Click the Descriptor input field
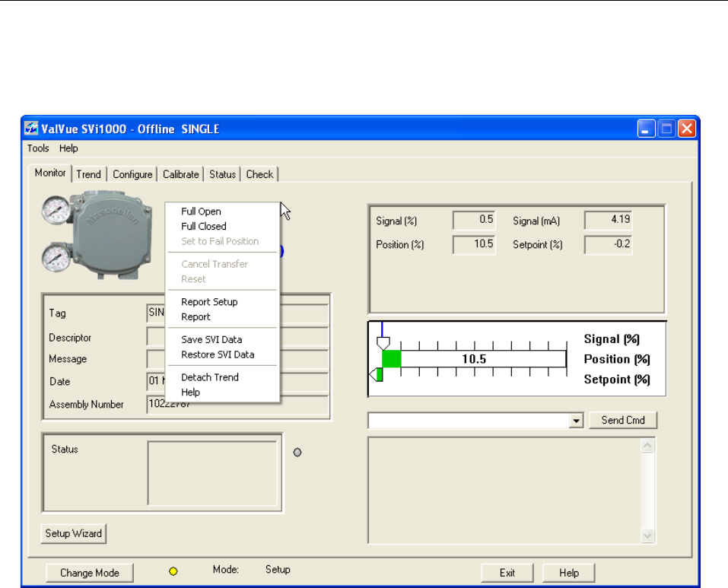The height and width of the screenshot is (588, 728). pyautogui.click(x=237, y=337)
